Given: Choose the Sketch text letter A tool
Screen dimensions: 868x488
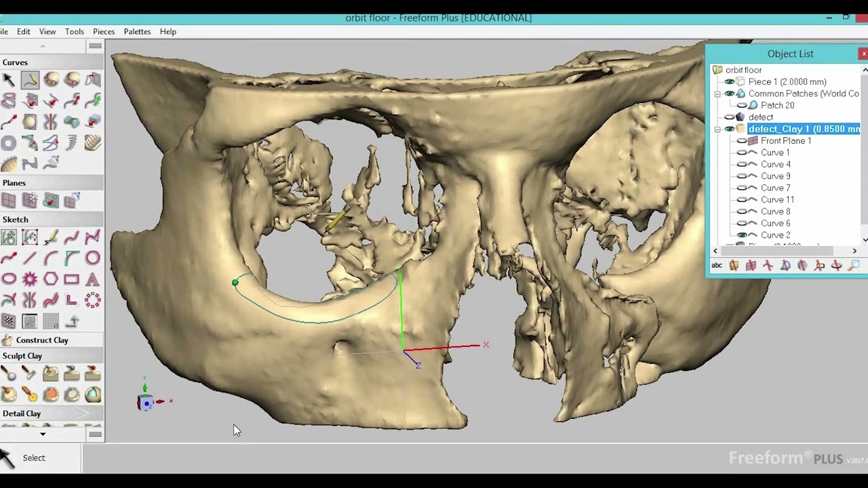Looking at the screenshot, I should coord(93,279).
